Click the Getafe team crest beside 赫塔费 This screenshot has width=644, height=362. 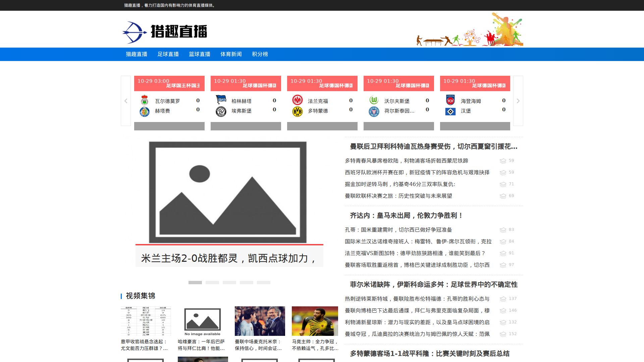144,112
